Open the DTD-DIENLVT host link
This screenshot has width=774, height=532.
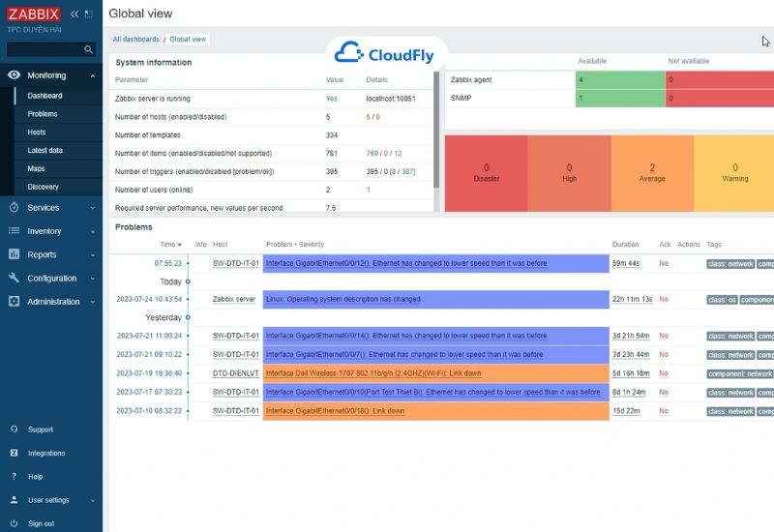point(236,373)
